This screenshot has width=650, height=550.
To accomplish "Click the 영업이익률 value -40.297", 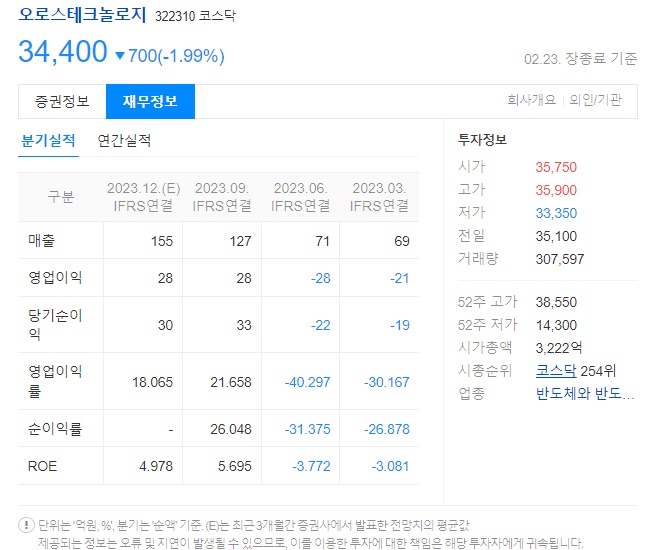I will pyautogui.click(x=307, y=382).
